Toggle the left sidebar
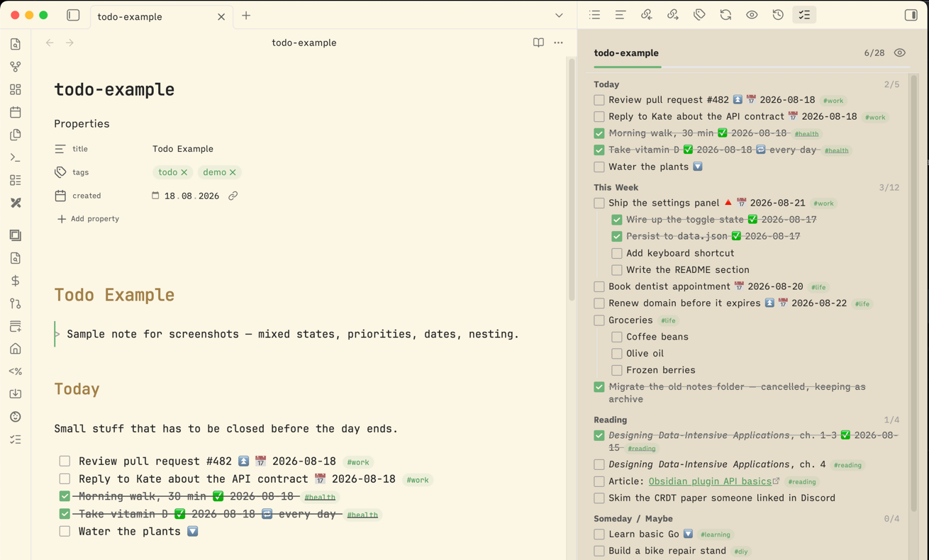The width and height of the screenshot is (929, 560). click(73, 16)
